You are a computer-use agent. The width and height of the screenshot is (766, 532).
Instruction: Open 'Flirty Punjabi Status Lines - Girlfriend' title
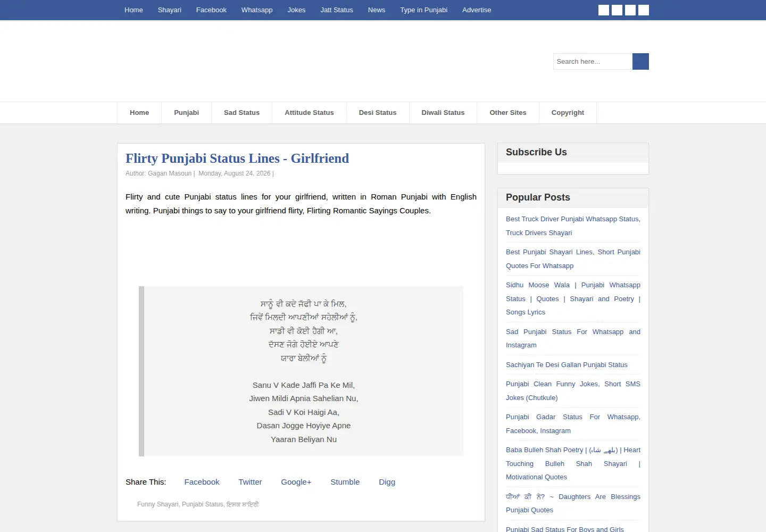[x=237, y=159]
